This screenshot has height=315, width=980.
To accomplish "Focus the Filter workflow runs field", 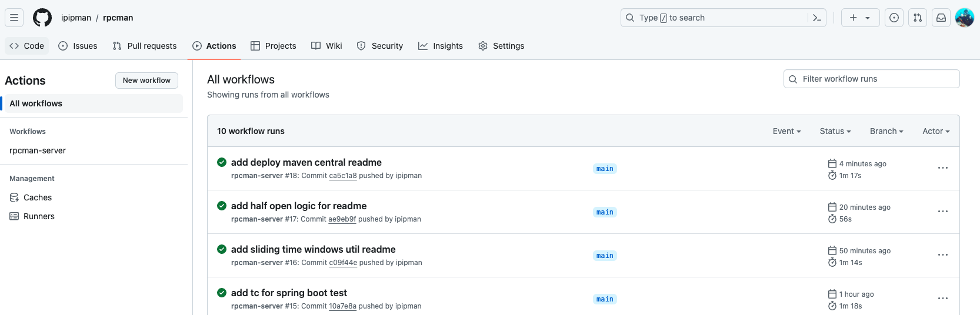I will click(x=872, y=79).
